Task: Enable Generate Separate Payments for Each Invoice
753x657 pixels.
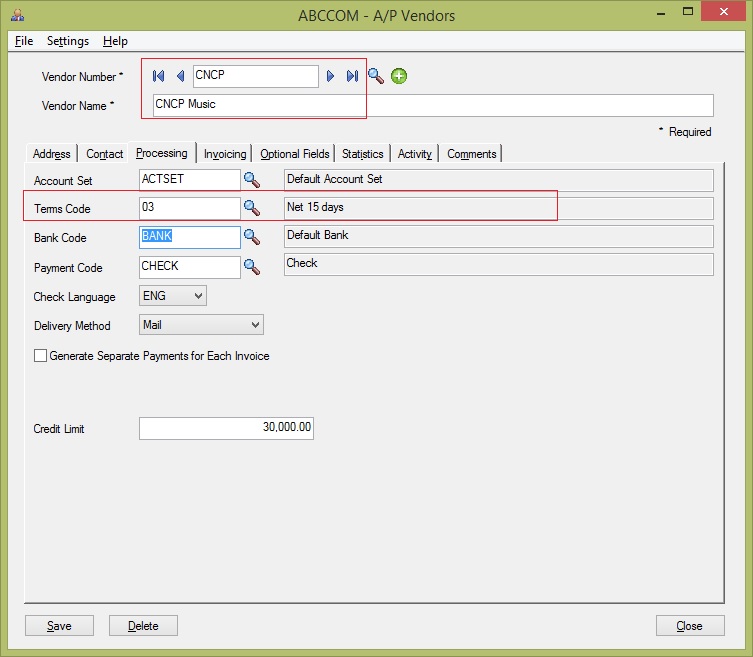Action: [41, 356]
